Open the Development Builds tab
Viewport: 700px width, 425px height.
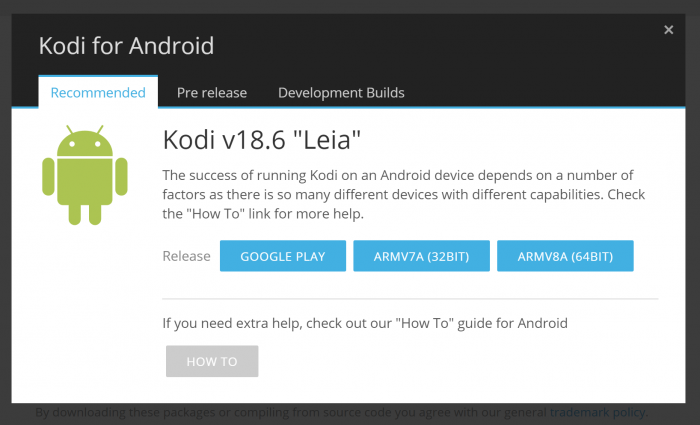tap(341, 93)
